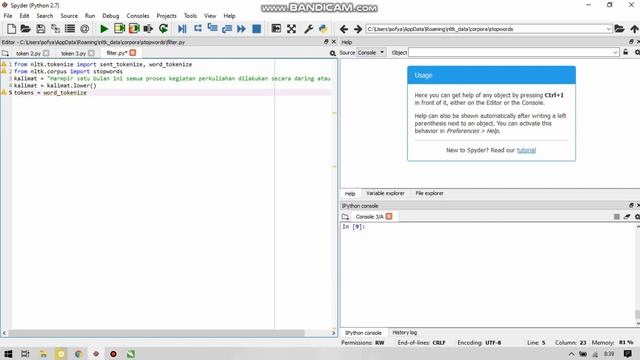Save all files
Screen dimensions: 640x360
click(55, 29)
